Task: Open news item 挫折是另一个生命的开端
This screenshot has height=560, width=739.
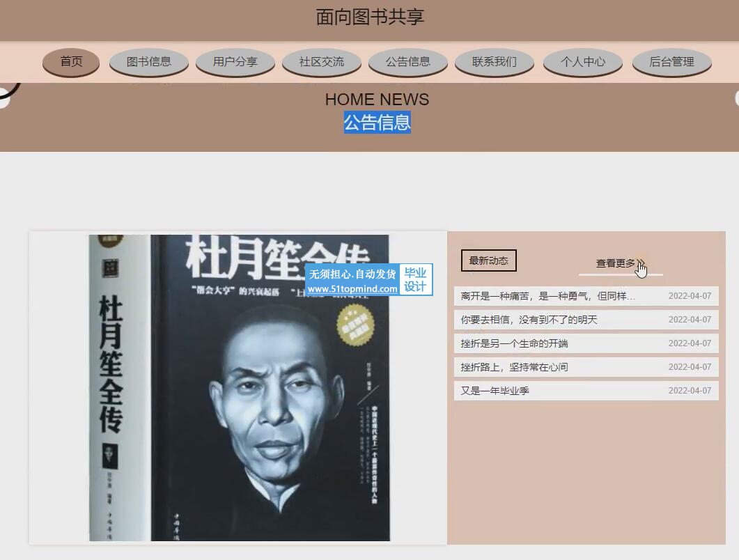Action: (586, 343)
